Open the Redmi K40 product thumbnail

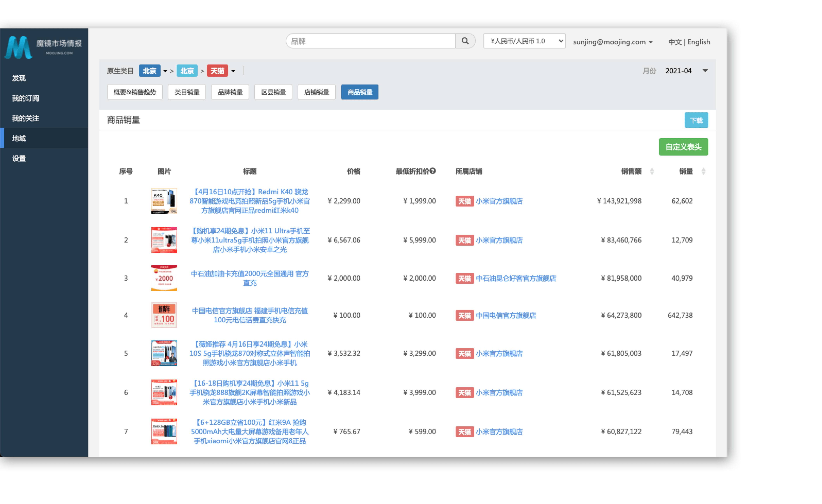pyautogui.click(x=164, y=201)
